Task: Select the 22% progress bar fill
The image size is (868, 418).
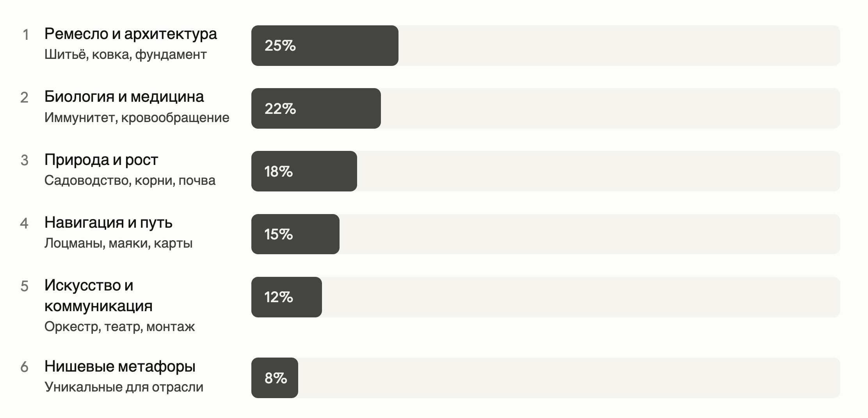Action: coord(316,108)
